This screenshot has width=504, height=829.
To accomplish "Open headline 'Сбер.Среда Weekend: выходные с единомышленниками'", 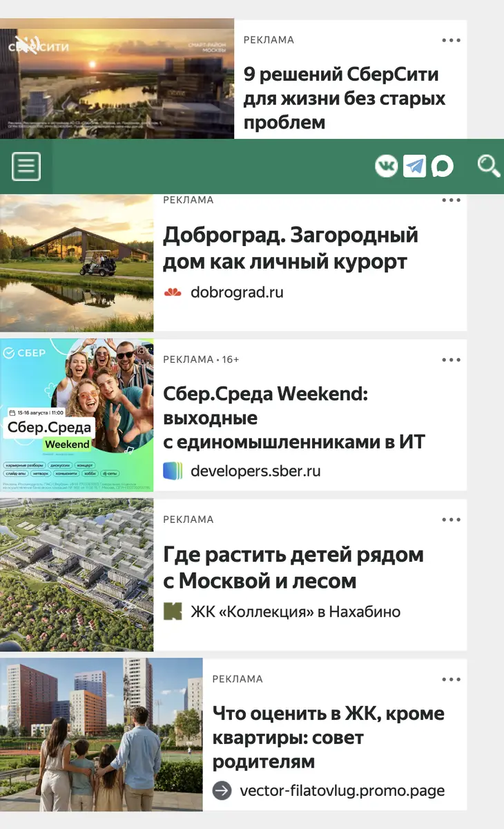I will pyautogui.click(x=294, y=417).
